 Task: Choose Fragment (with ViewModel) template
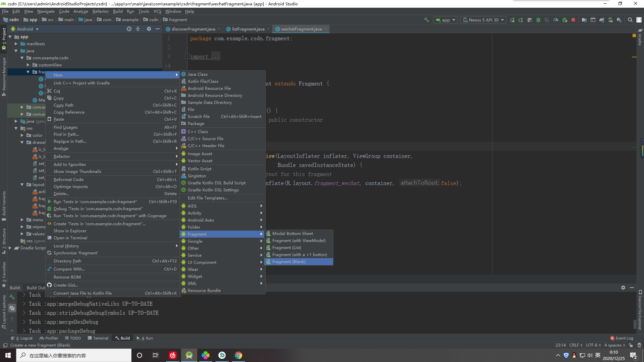299,240
